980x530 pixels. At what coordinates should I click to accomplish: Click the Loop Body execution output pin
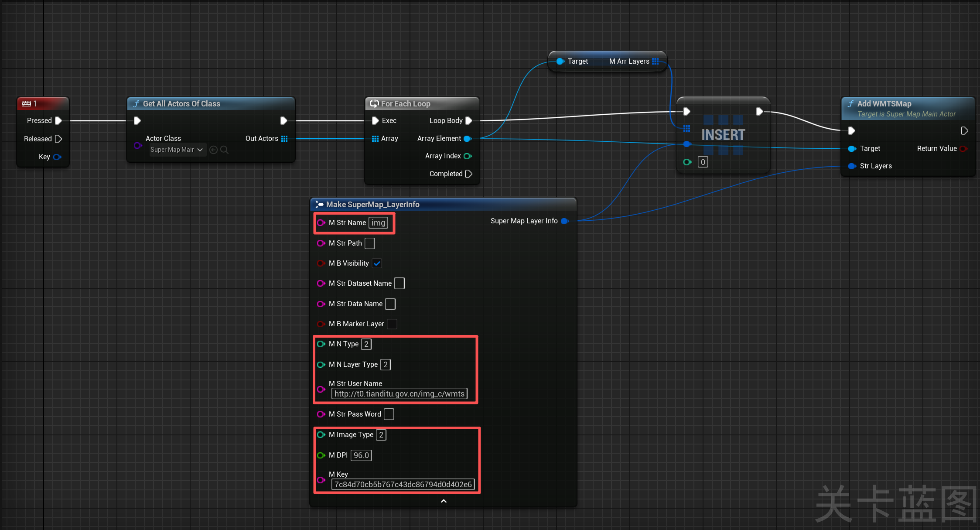click(469, 120)
